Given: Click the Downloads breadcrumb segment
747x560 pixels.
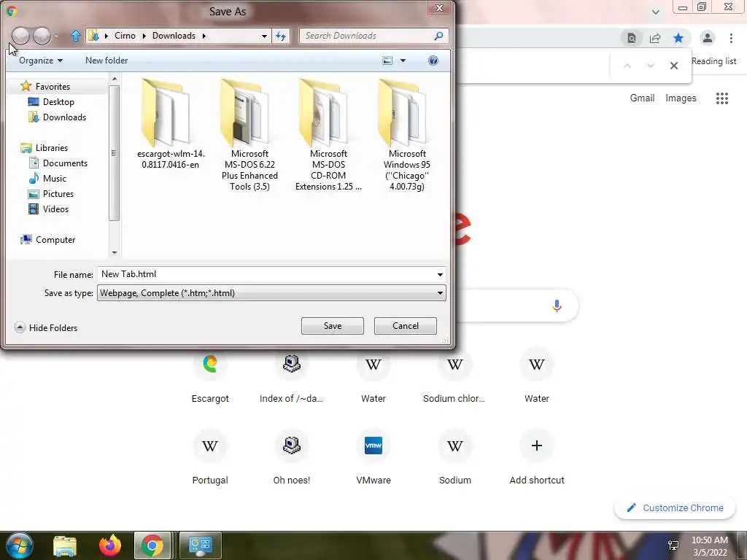Looking at the screenshot, I should point(174,36).
